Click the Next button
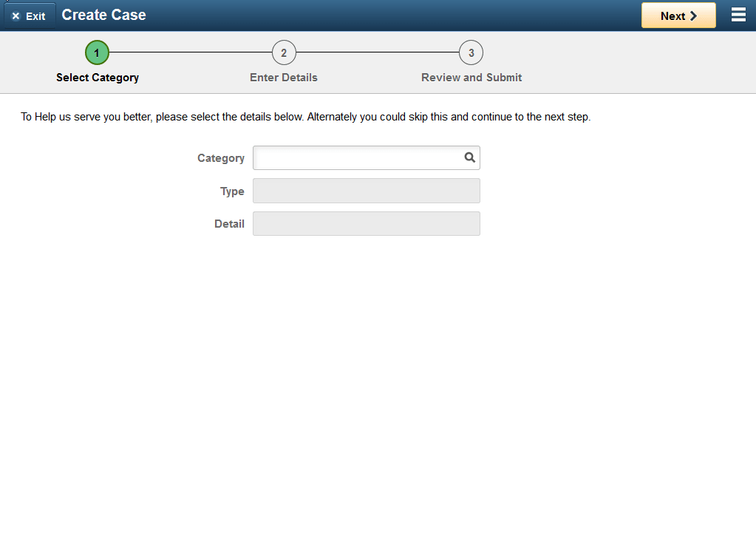Image resolution: width=756 pixels, height=544 pixels. click(x=678, y=15)
